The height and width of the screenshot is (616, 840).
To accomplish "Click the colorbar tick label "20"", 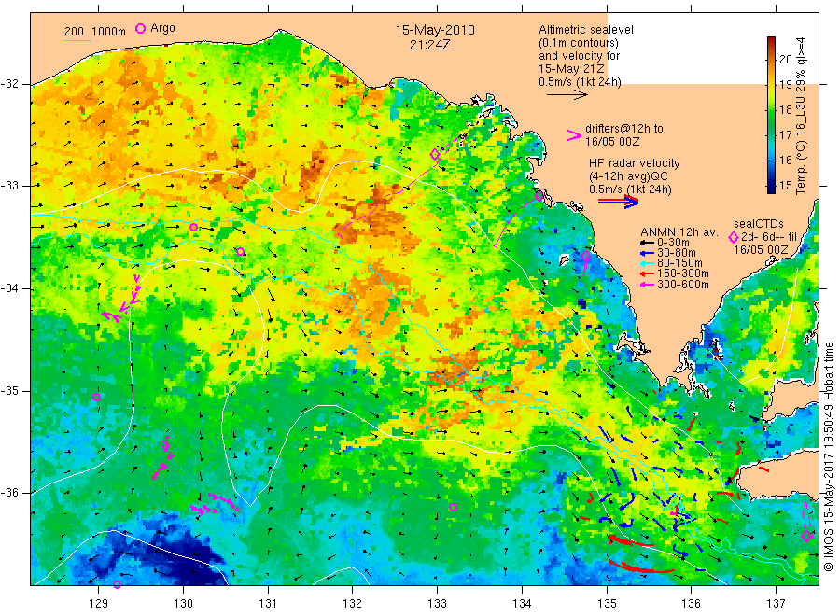I will [x=785, y=59].
